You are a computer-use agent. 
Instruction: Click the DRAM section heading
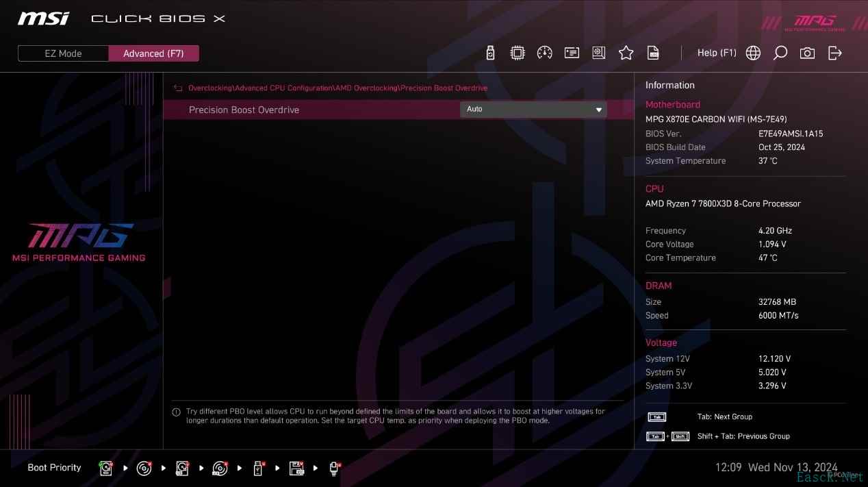[659, 286]
